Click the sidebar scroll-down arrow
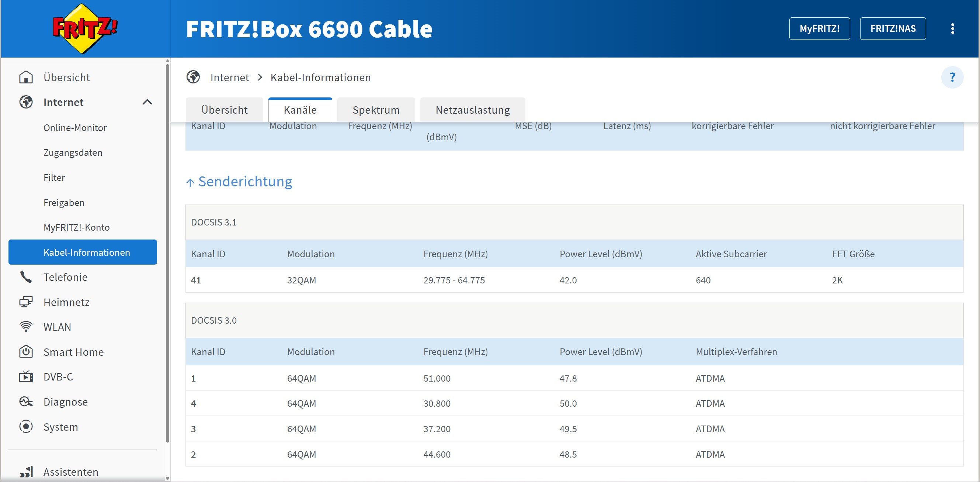This screenshot has height=482, width=980. 167,478
